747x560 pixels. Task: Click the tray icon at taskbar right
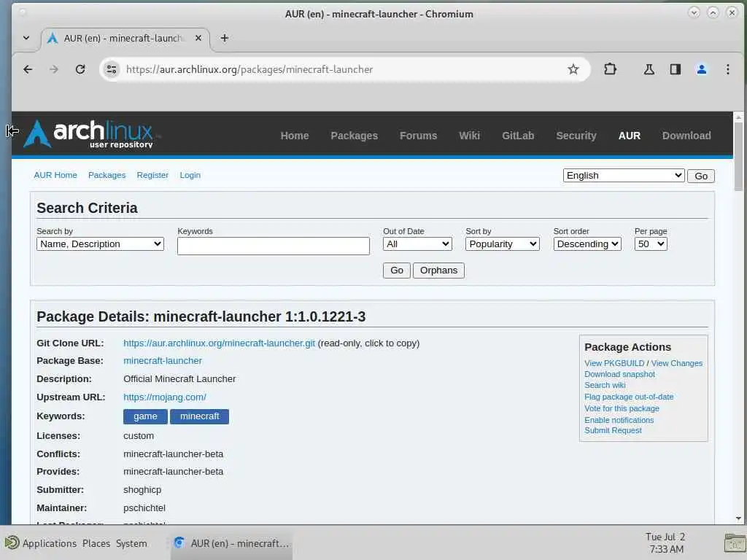click(735, 542)
